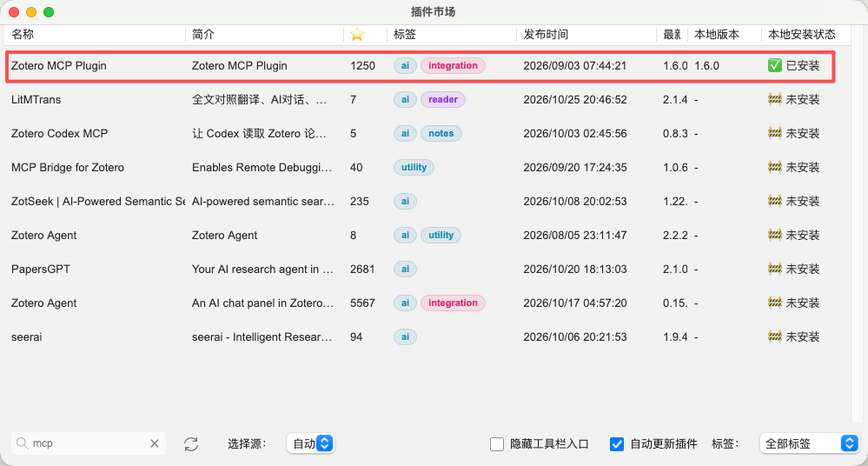This screenshot has height=466, width=868.
Task: Click not-installed icon in seerai row
Action: (774, 336)
